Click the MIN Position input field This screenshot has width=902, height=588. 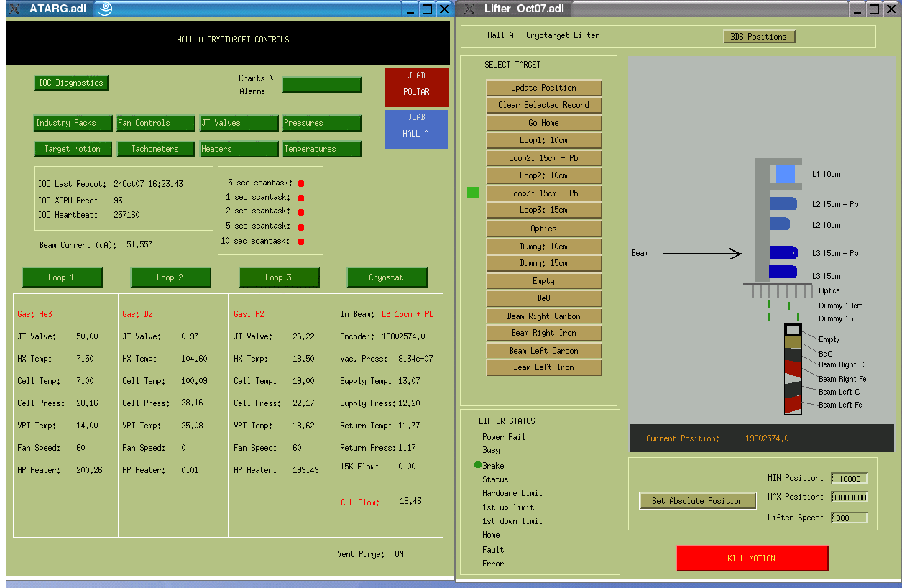pyautogui.click(x=849, y=478)
